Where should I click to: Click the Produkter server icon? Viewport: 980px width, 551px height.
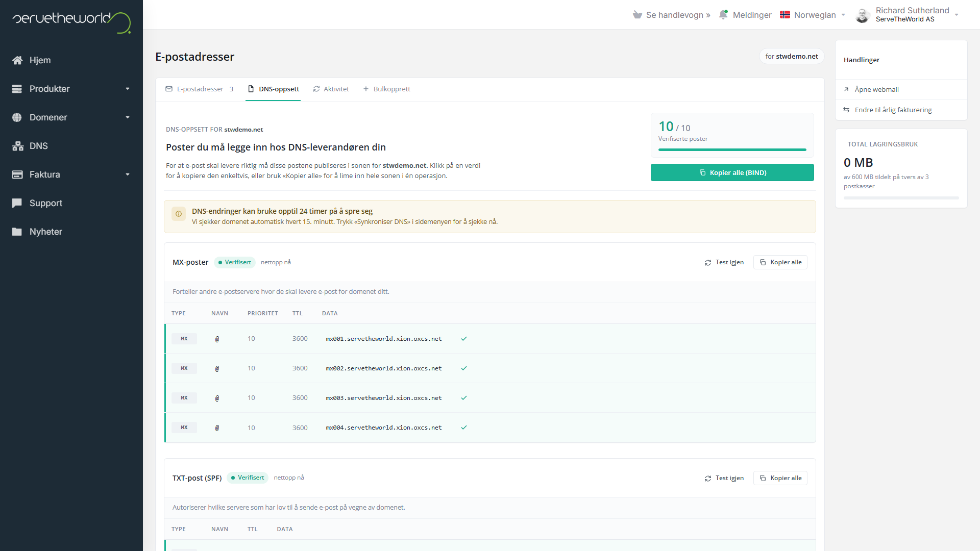coord(17,89)
